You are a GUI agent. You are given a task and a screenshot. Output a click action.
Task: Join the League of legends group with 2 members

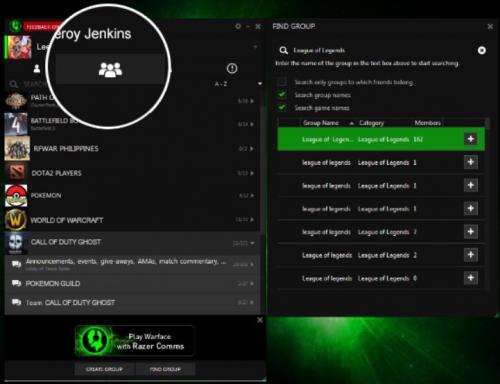[471, 255]
